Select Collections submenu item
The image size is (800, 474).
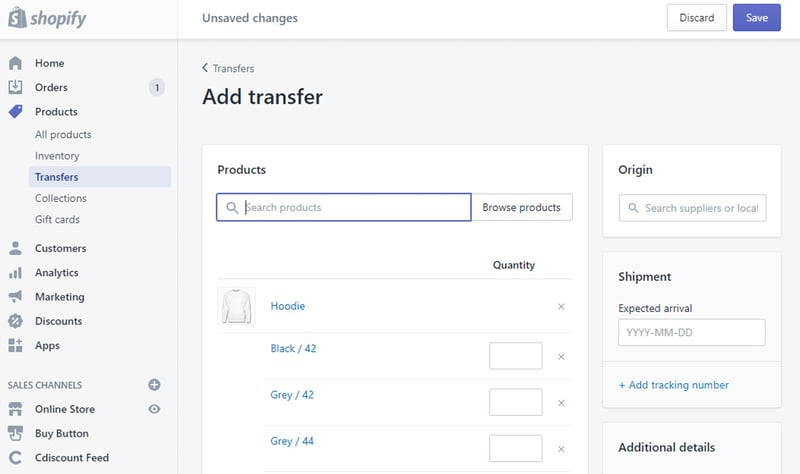pyautogui.click(x=61, y=198)
